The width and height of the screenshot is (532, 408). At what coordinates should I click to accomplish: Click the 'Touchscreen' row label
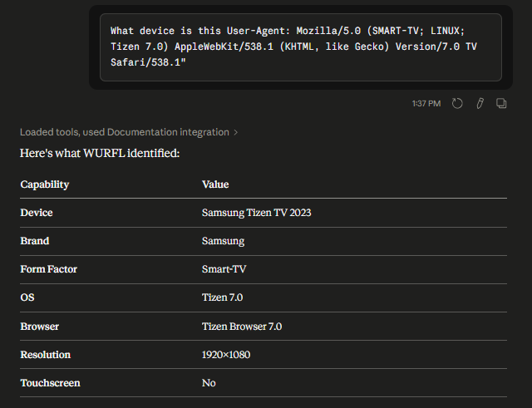coord(50,383)
